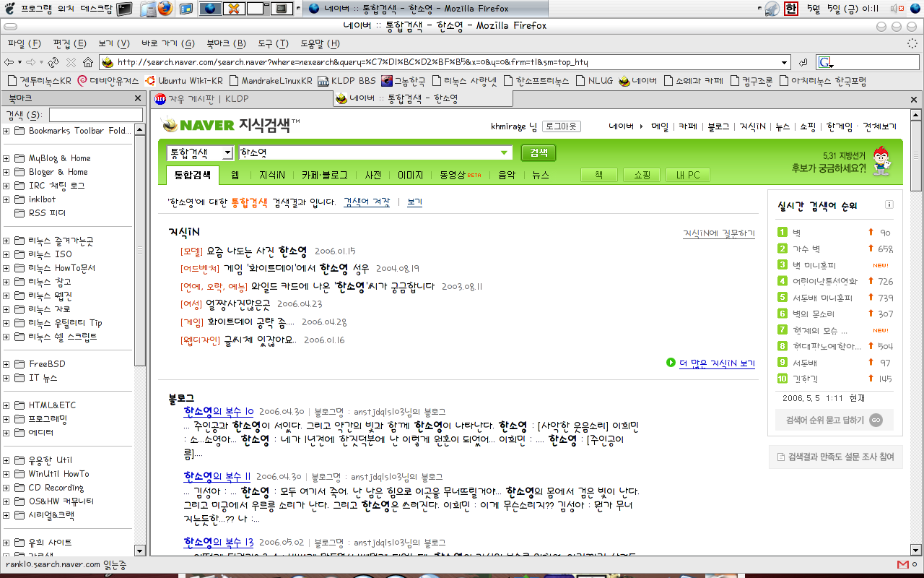The width and height of the screenshot is (924, 578).
Task: Switch to second workspace with X icon
Action: 233,9
